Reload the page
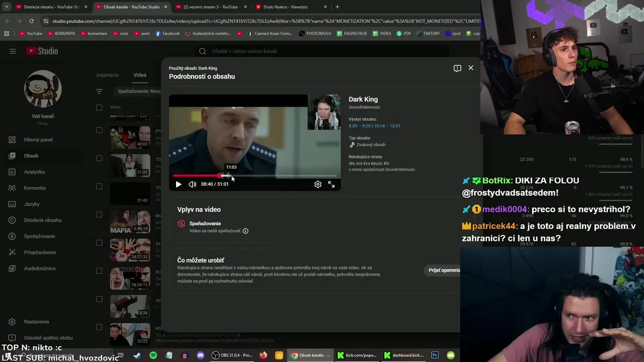The image size is (644, 362). pyautogui.click(x=31, y=21)
